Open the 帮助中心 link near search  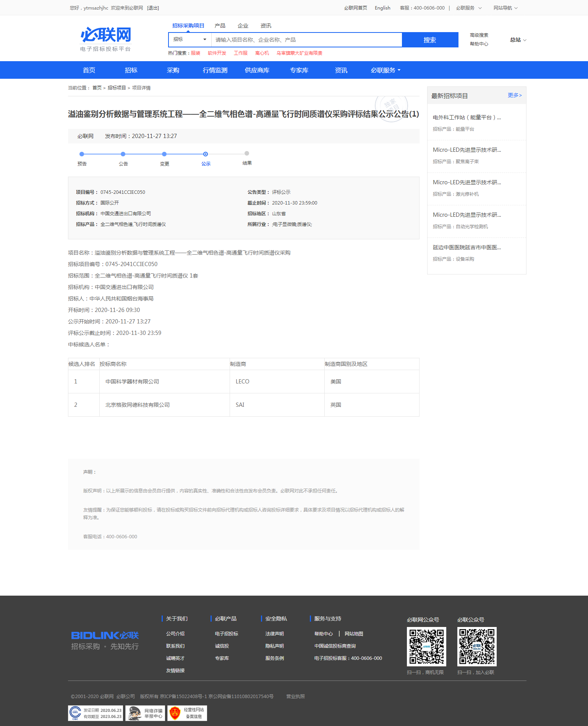point(479,44)
